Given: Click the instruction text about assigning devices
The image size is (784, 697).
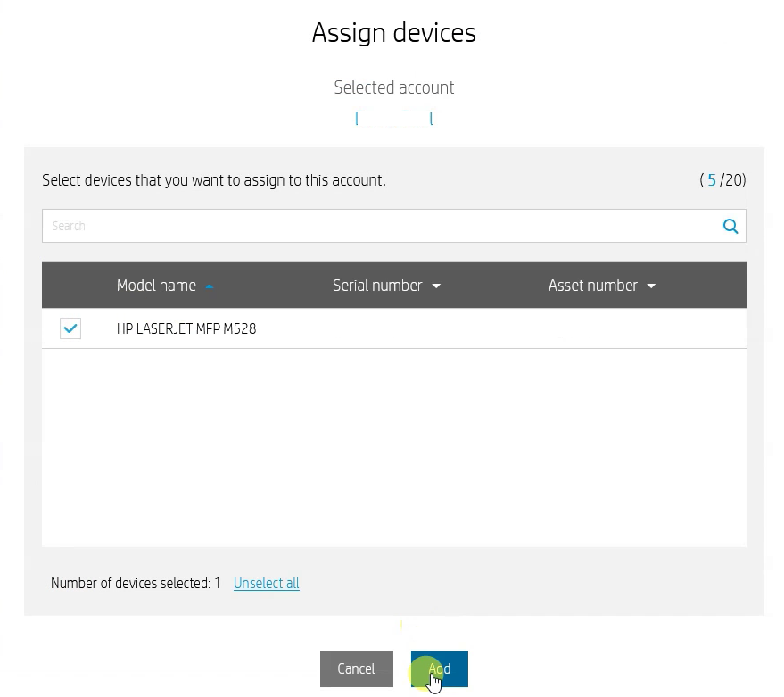Looking at the screenshot, I should [214, 180].
